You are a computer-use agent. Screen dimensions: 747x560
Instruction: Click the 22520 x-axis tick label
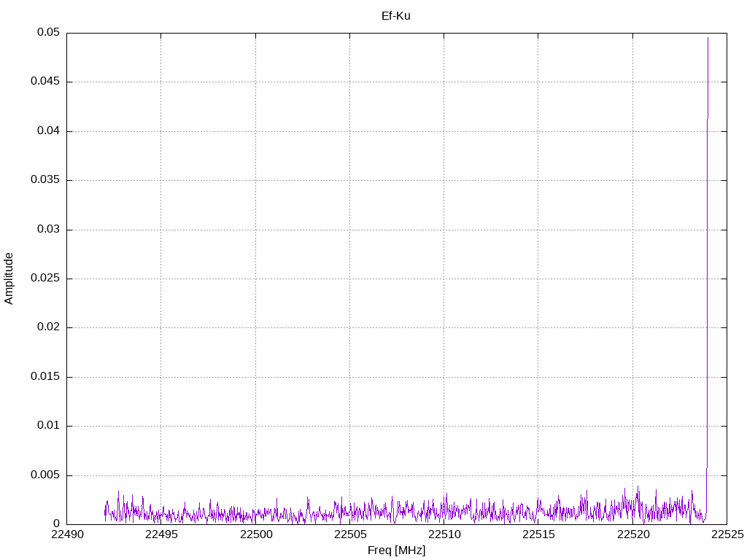coord(632,535)
